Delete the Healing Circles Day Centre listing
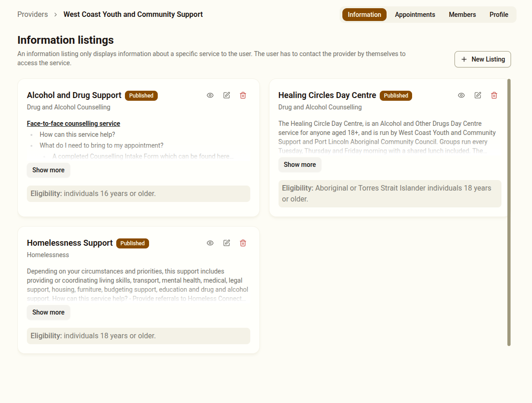This screenshot has height=403, width=532. [x=494, y=95]
